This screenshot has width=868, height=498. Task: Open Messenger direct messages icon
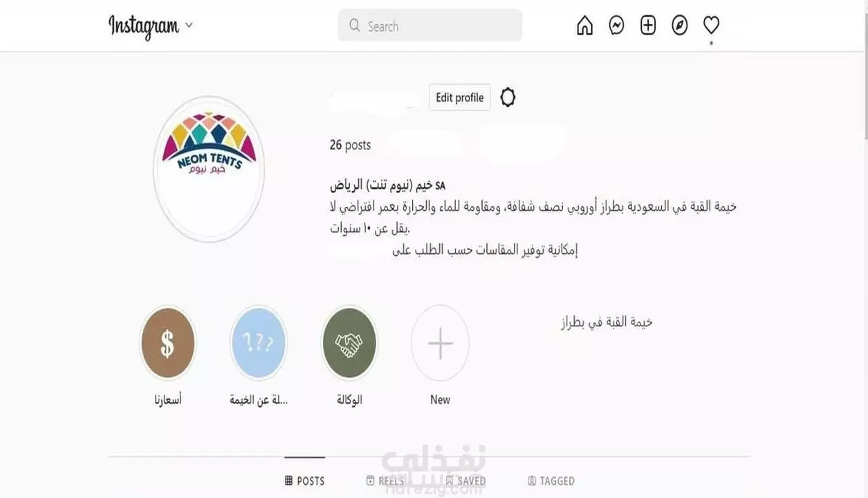[x=616, y=26]
